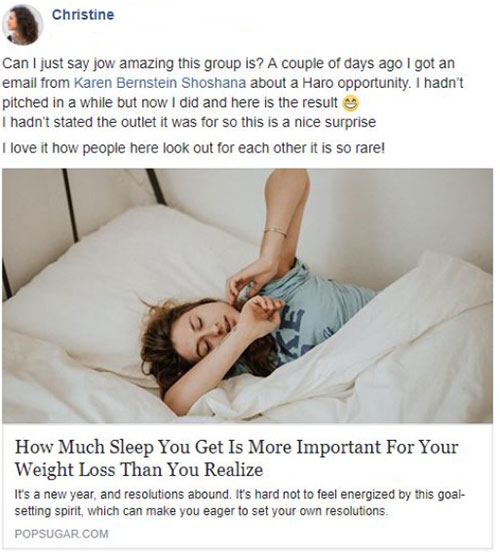Click the sentence 'I hadn't stated the outlet'
This screenshot has height=556, width=500.
tap(189, 122)
